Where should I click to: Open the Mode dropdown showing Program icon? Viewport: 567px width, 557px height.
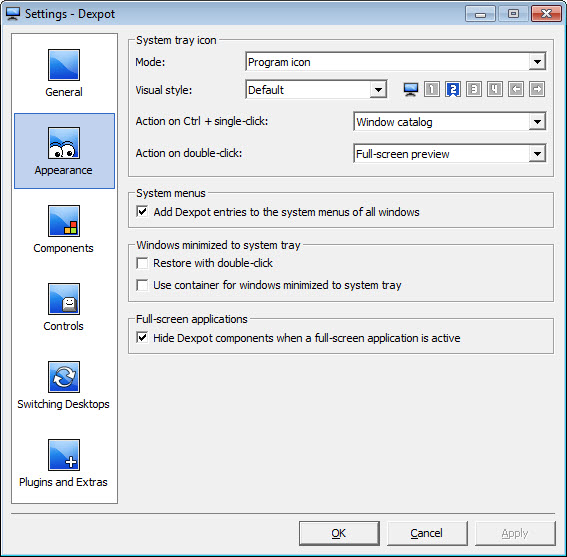click(x=396, y=62)
